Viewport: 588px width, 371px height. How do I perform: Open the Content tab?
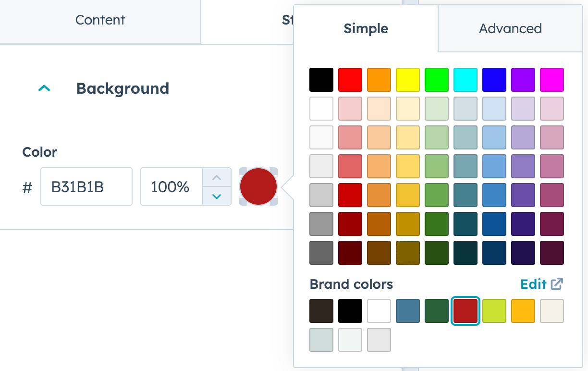coord(100,20)
